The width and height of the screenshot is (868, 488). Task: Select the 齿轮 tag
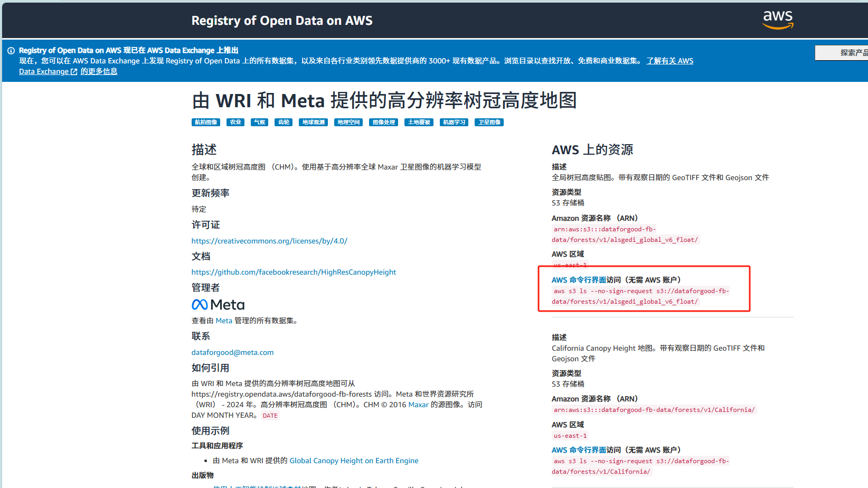point(284,122)
